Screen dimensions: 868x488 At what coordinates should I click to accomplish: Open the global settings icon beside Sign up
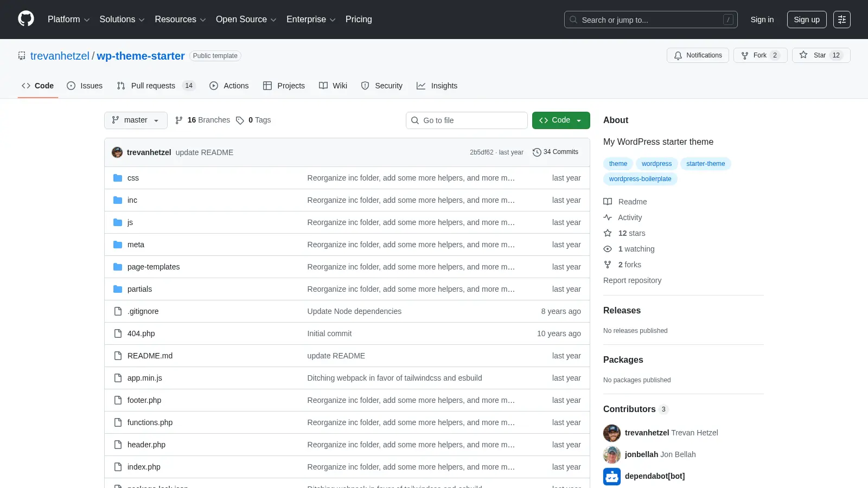[x=842, y=20]
